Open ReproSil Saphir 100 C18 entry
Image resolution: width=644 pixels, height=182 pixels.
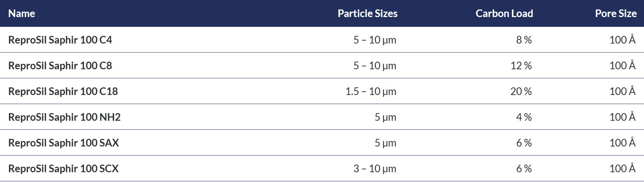click(63, 91)
